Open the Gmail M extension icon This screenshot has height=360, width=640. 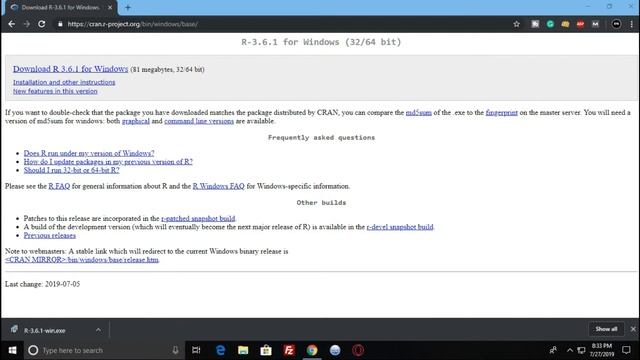coord(595,24)
